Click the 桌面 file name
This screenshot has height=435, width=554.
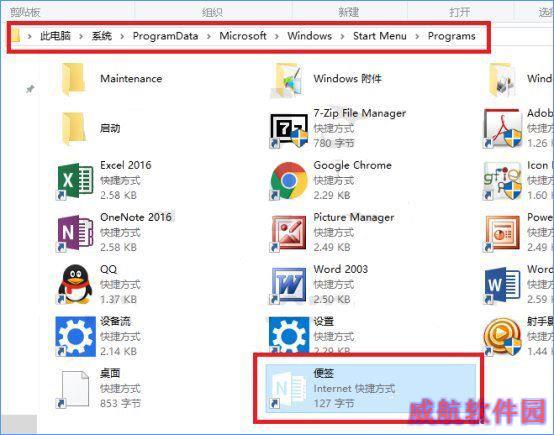pyautogui.click(x=110, y=373)
